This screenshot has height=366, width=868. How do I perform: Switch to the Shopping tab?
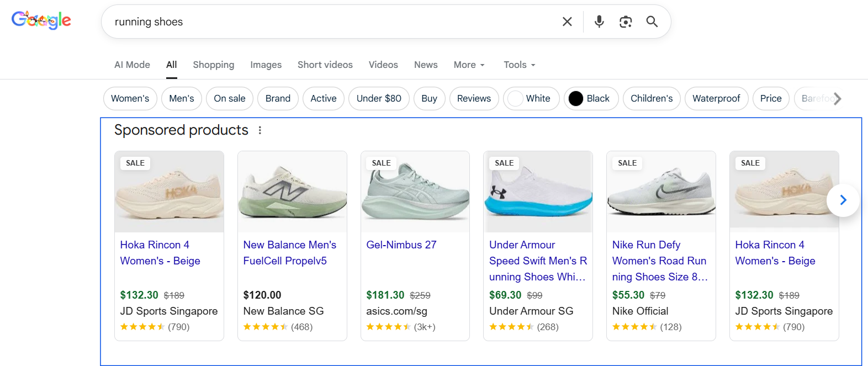click(x=214, y=65)
